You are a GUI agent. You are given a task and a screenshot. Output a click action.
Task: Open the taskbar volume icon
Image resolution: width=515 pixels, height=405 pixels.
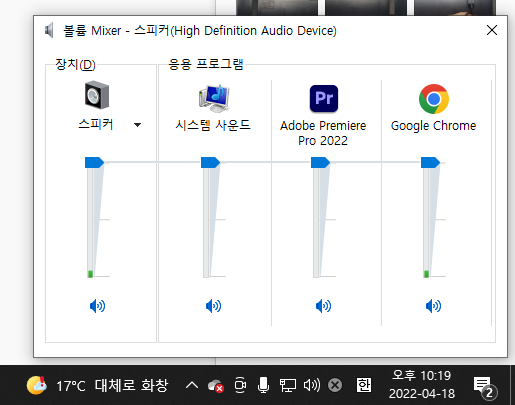[312, 385]
